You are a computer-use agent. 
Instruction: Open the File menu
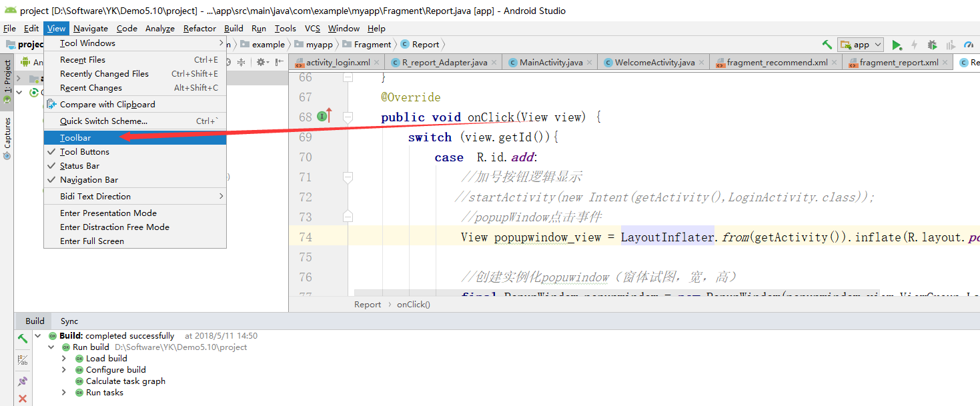click(x=9, y=28)
